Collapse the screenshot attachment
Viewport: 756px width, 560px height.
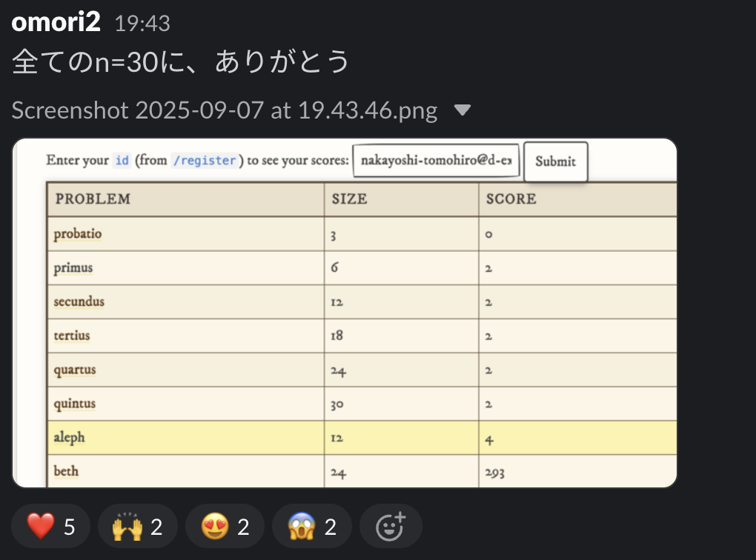click(463, 110)
